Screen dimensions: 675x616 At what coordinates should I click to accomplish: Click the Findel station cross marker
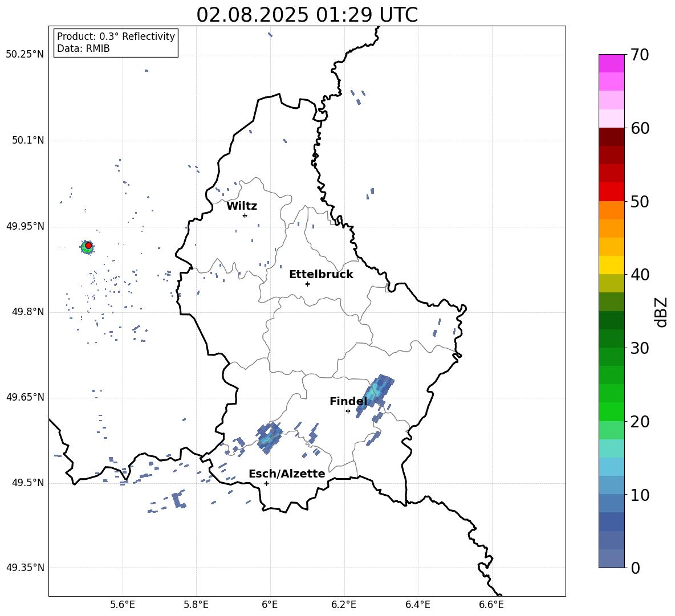(348, 411)
